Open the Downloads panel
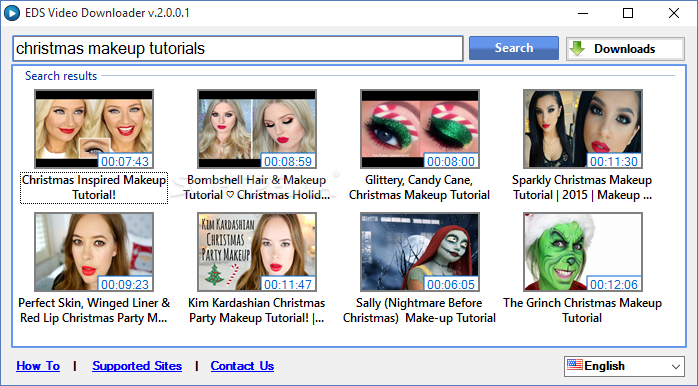Viewport: 698px width, 386px height. click(625, 49)
